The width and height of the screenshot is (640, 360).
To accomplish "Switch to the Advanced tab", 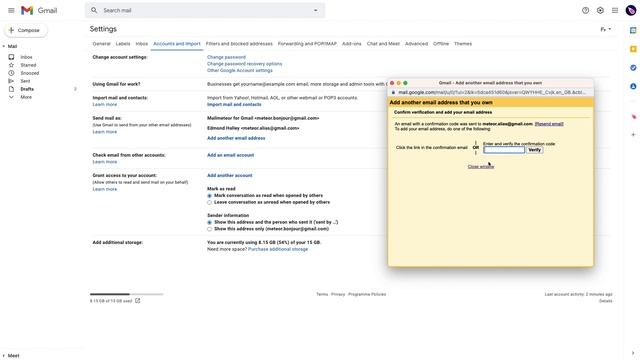I will click(x=416, y=44).
